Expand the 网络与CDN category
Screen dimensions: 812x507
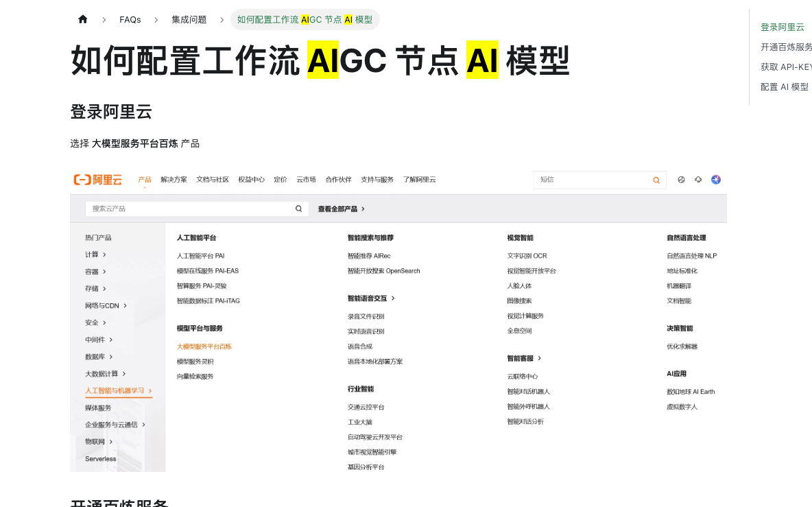point(106,305)
